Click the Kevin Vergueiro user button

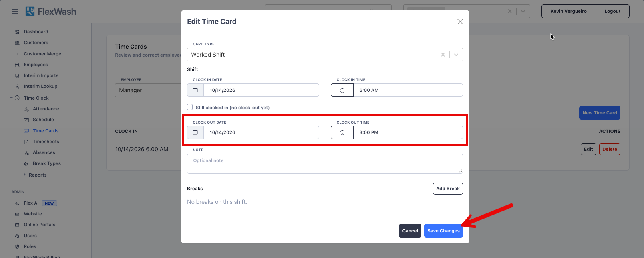pyautogui.click(x=569, y=11)
